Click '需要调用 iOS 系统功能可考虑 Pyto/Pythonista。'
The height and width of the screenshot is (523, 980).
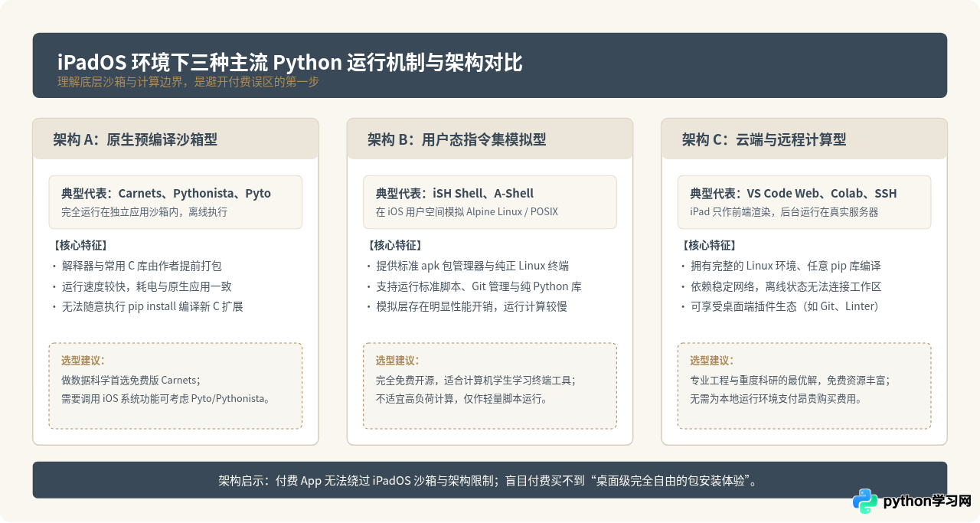166,399
